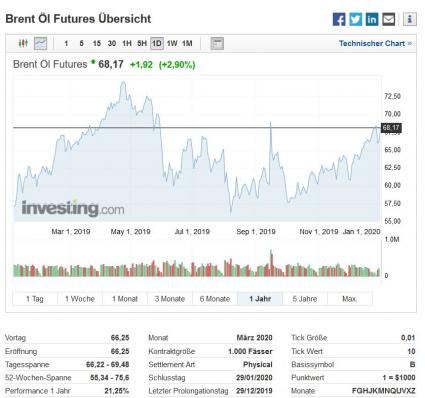This screenshot has width=425, height=398.
Task: Click the change value +1,92
Action: tap(141, 64)
